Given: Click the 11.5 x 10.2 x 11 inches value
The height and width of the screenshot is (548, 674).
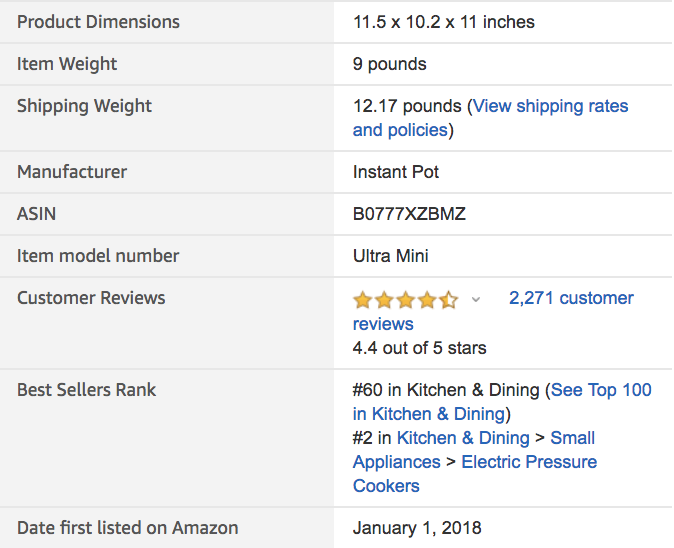Looking at the screenshot, I should 444,22.
